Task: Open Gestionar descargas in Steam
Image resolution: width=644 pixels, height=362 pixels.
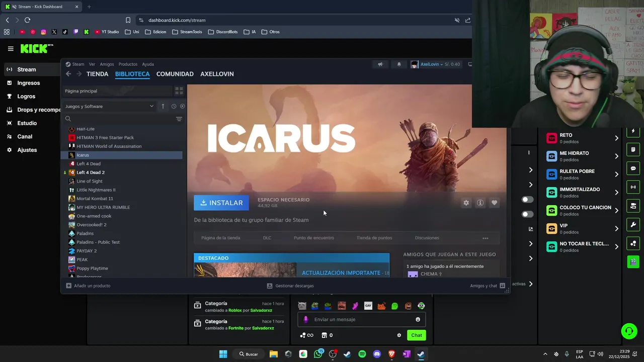Action: click(x=290, y=286)
